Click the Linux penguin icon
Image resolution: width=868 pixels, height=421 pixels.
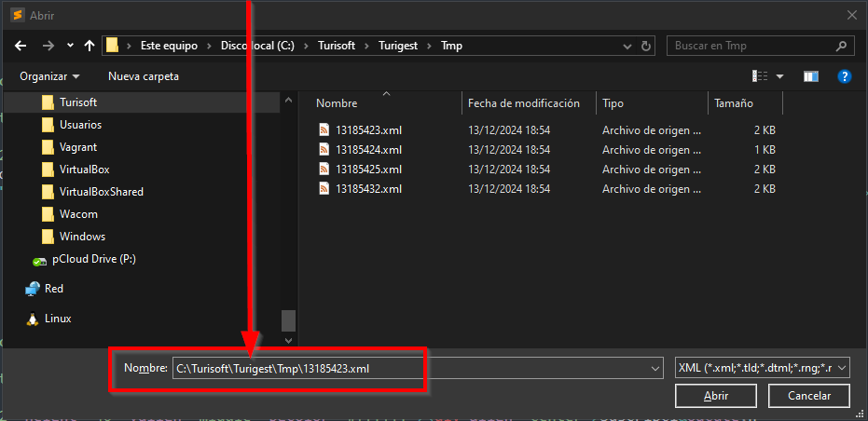34,319
